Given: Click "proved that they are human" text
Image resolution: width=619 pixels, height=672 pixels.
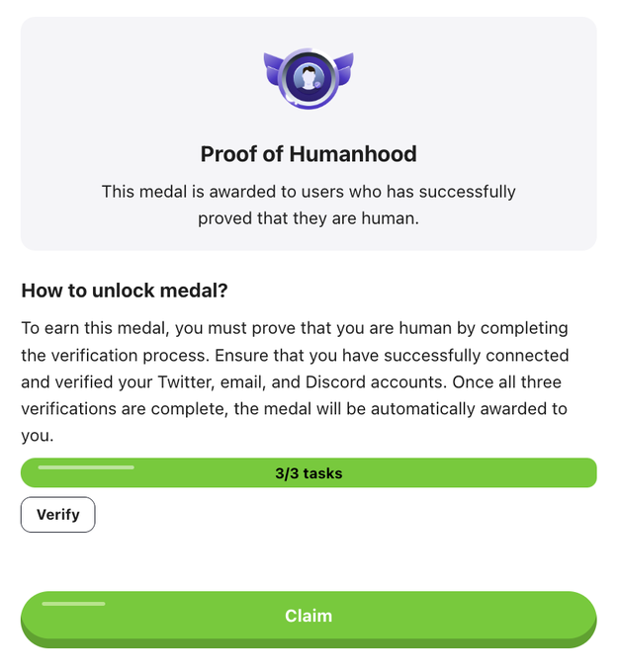Looking at the screenshot, I should coord(309,218).
